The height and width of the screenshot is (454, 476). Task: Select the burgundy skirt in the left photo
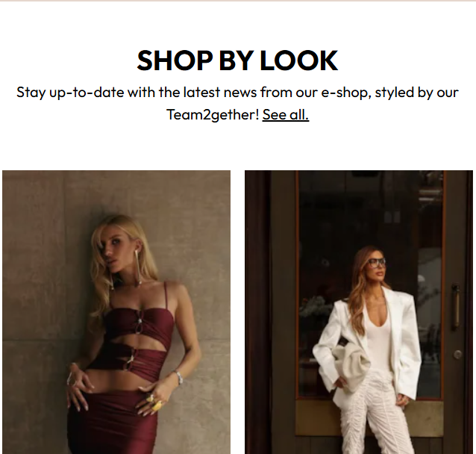[x=114, y=423]
